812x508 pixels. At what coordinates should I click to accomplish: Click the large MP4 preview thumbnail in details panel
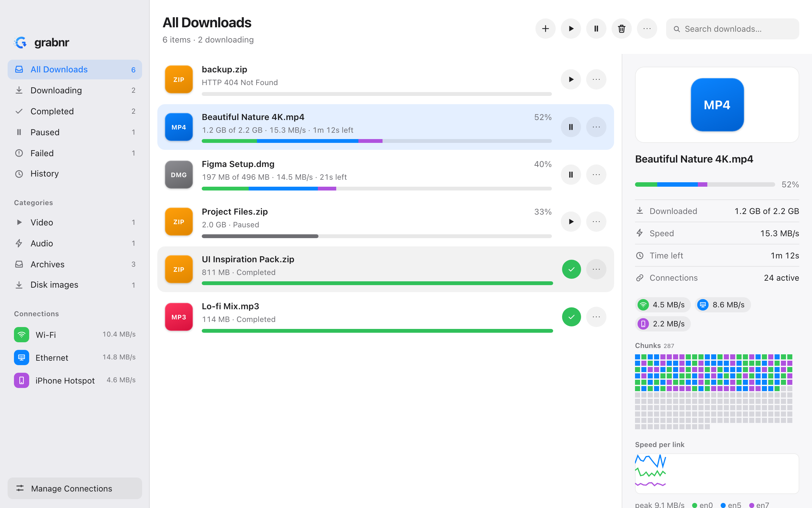coord(717,105)
